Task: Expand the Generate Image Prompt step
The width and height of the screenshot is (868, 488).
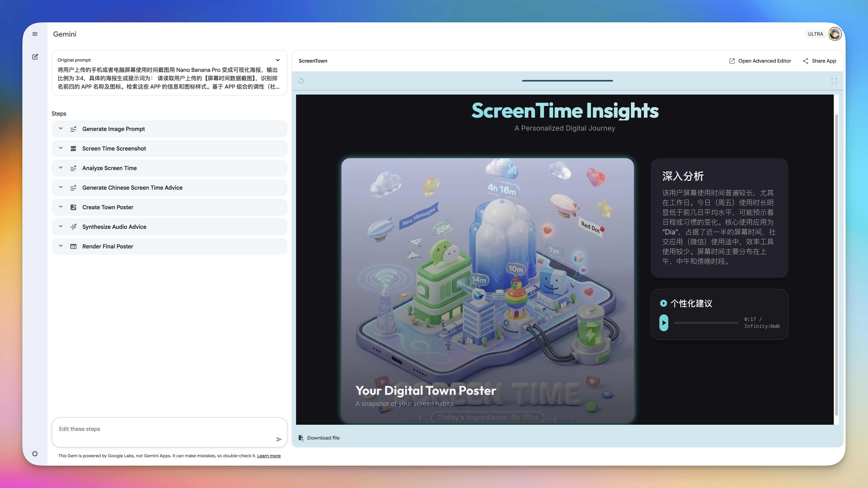Action: coord(61,128)
